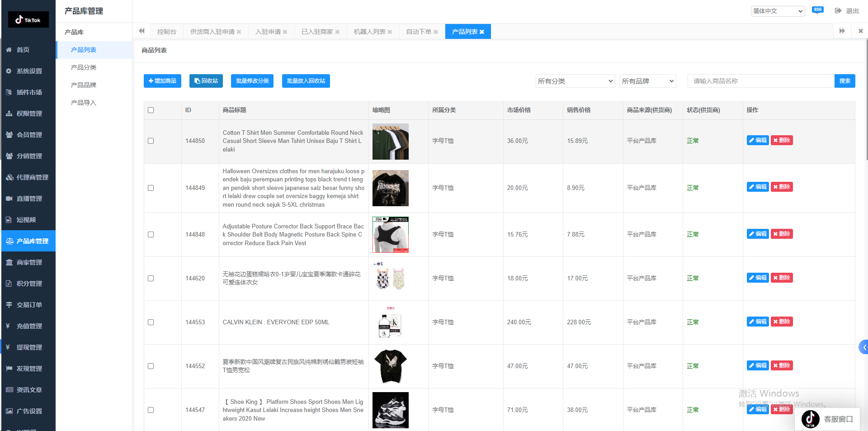Click the 退出 logout icon

point(838,11)
